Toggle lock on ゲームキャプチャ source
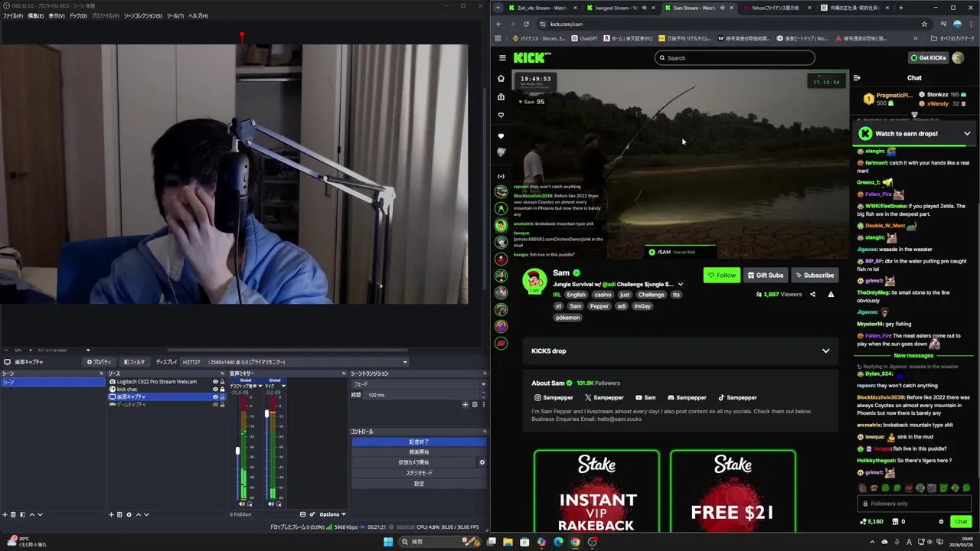 point(222,404)
